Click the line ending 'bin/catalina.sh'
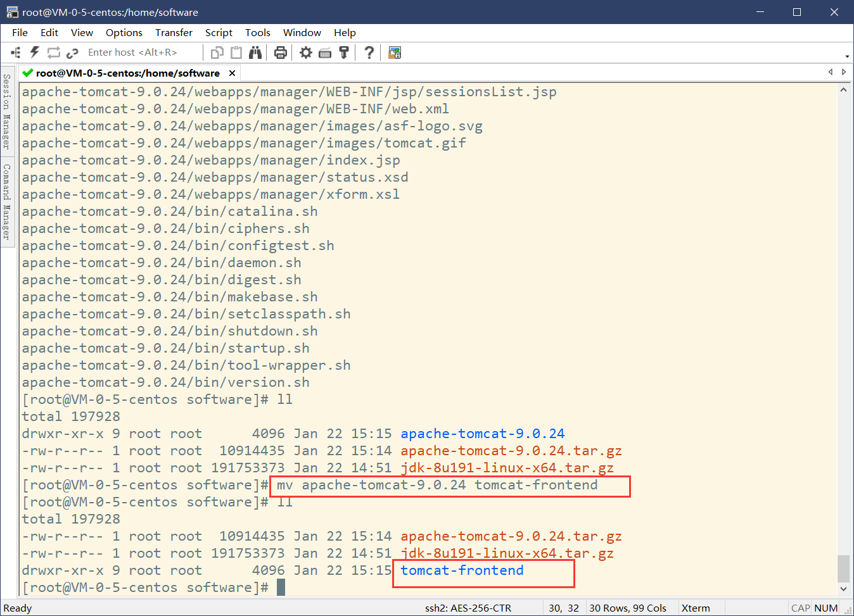This screenshot has width=854, height=616. (x=170, y=211)
